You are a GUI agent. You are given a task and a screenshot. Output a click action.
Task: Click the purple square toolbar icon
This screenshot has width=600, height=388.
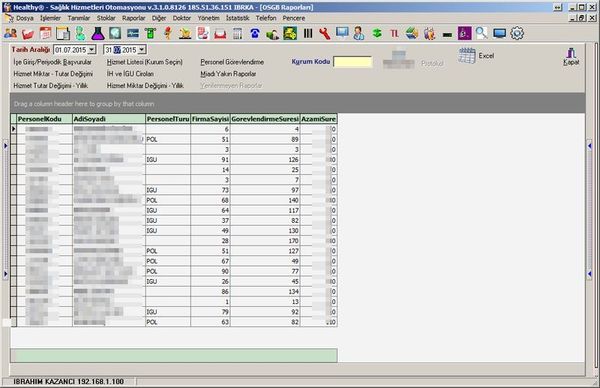click(x=465, y=33)
